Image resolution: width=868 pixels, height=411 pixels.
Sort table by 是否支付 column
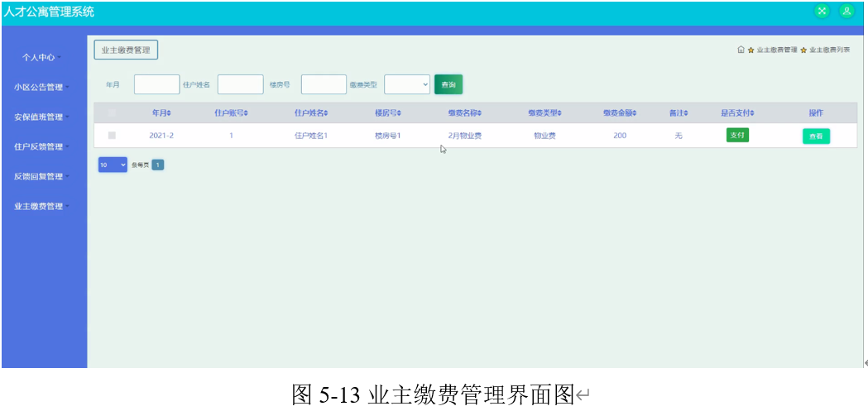pyautogui.click(x=737, y=112)
